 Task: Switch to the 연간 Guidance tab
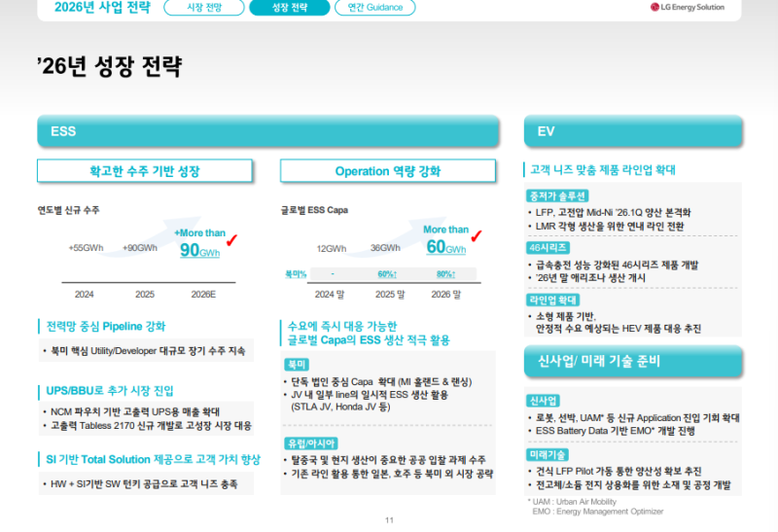[x=374, y=8]
